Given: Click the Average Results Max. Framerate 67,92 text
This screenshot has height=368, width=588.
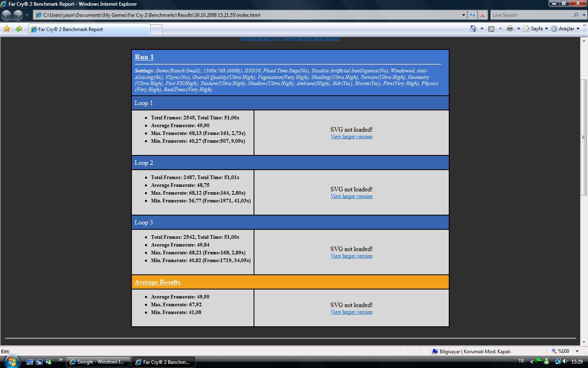Looking at the screenshot, I should click(176, 305).
